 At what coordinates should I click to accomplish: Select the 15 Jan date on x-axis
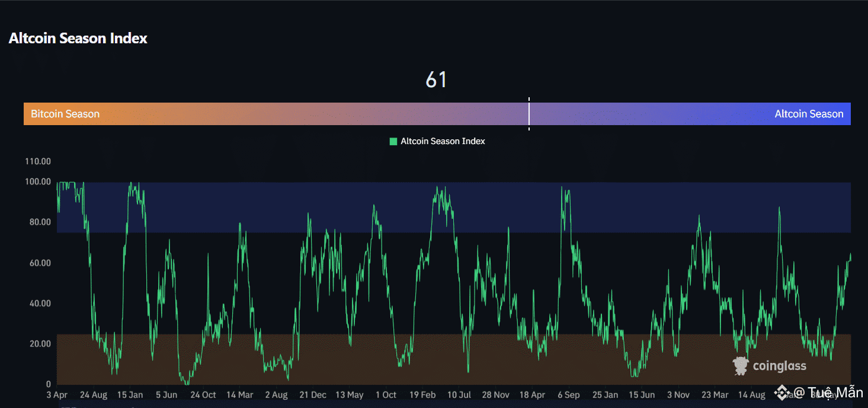coord(130,395)
